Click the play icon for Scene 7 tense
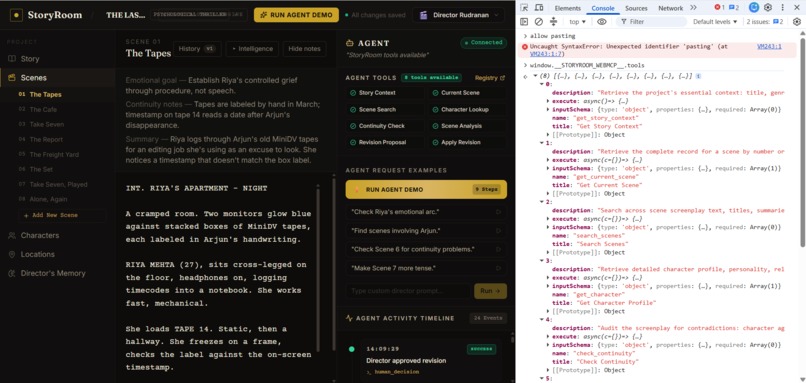The width and height of the screenshot is (806, 383). pos(498,268)
